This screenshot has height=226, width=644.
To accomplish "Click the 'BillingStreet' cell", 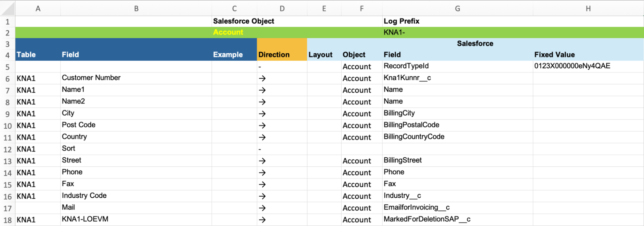I will (457, 161).
